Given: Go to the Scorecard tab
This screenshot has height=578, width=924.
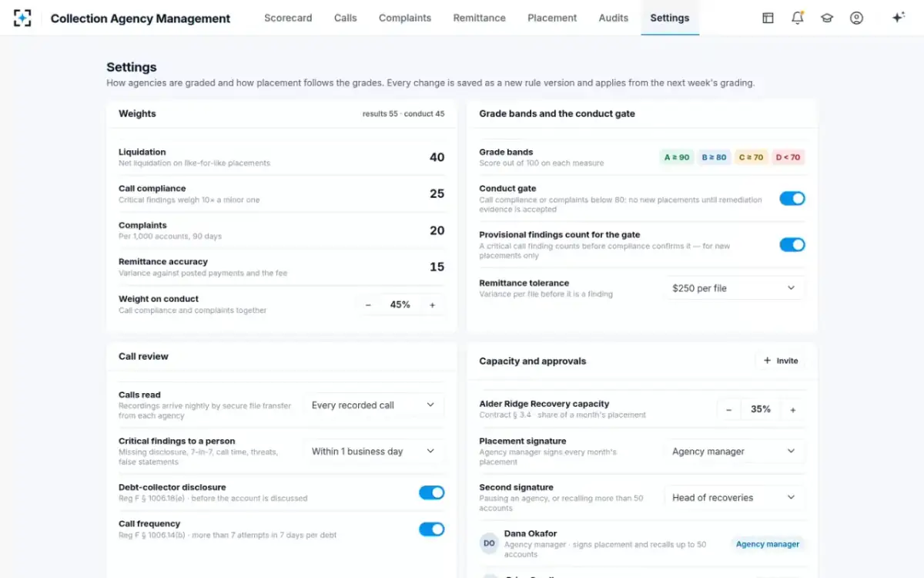Looking at the screenshot, I should coord(288,18).
